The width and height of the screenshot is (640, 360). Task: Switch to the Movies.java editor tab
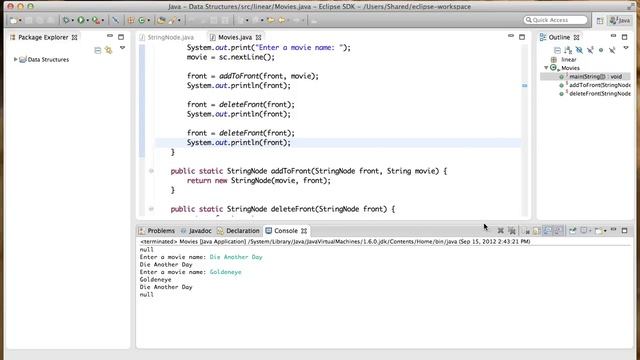pyautogui.click(x=235, y=37)
